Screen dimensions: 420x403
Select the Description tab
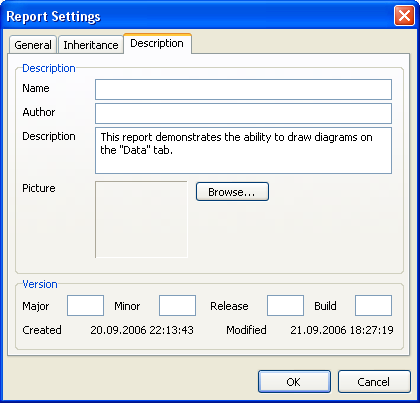(157, 43)
